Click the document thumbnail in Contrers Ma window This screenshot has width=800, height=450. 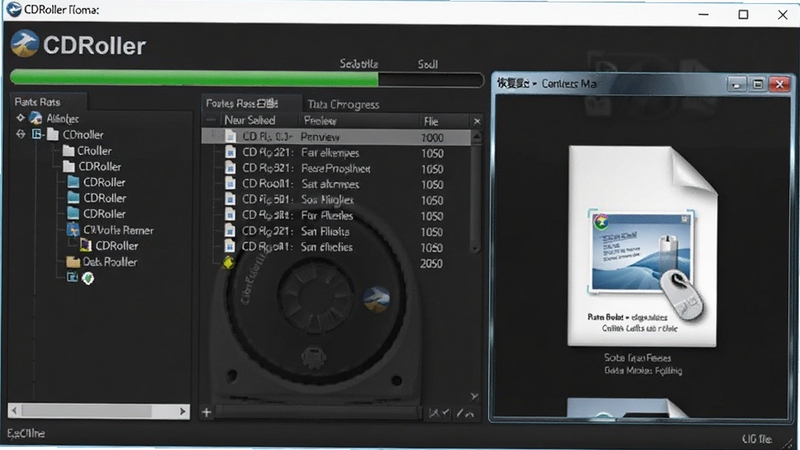pos(642,246)
